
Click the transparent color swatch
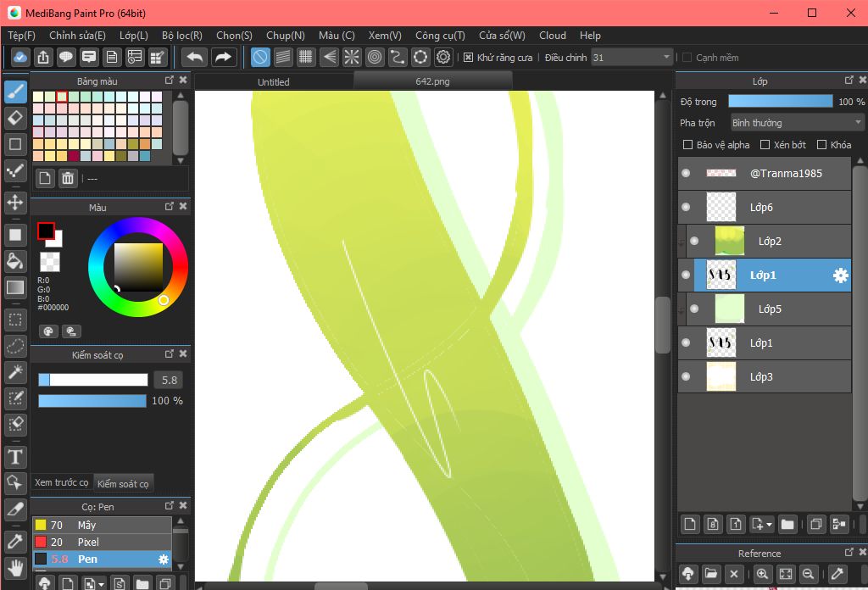pos(50,262)
